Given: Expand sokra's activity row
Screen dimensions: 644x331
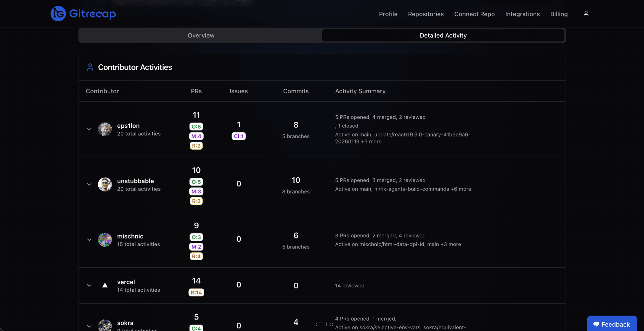Looking at the screenshot, I should click(89, 326).
